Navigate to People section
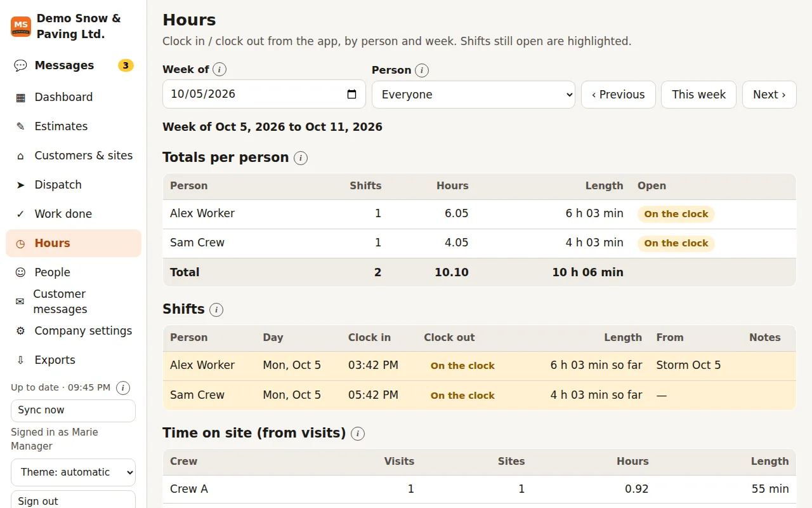Viewport: 812px width, 508px height. click(74, 272)
